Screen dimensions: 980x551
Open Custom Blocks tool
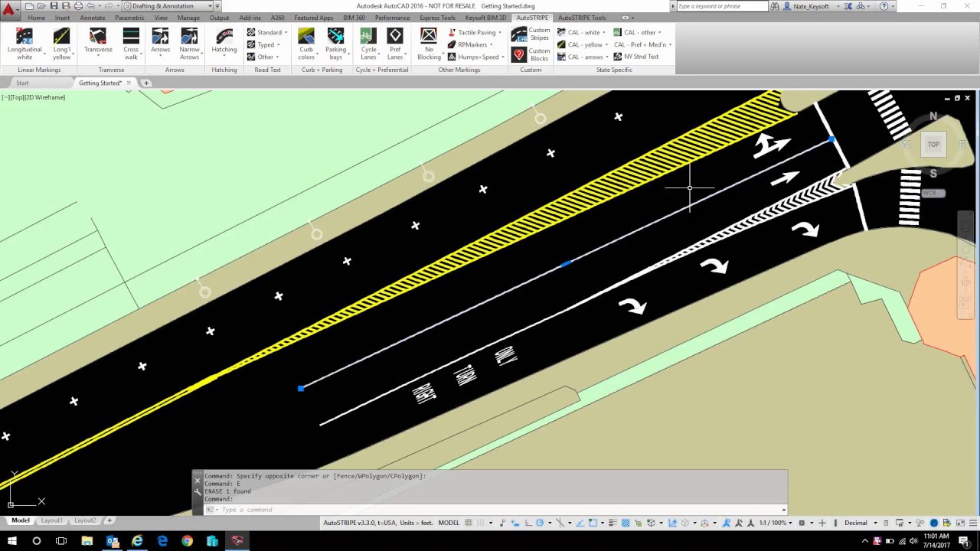(x=531, y=54)
